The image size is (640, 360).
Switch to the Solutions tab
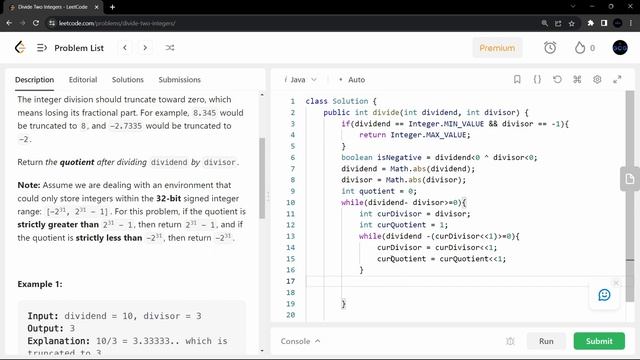[x=128, y=80]
